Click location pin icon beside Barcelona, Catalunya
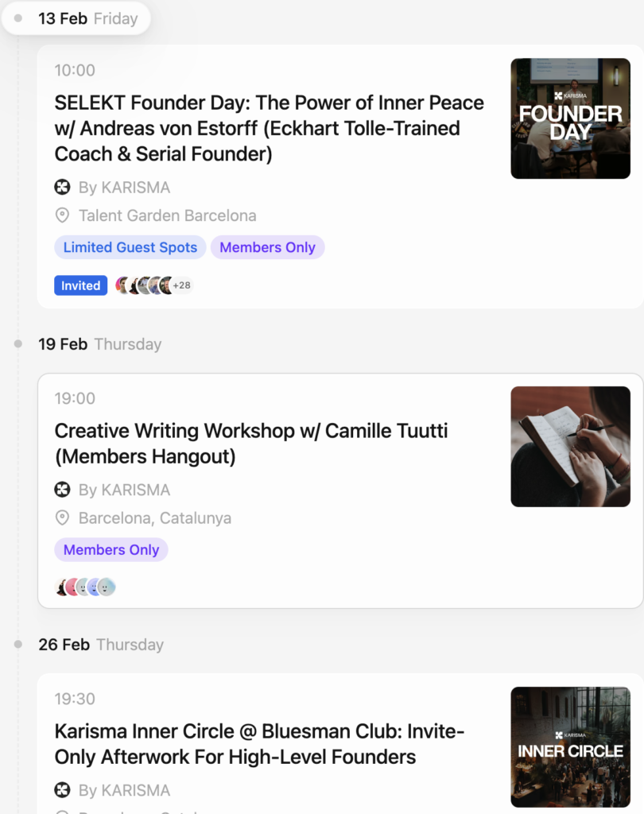The height and width of the screenshot is (814, 644). (62, 518)
